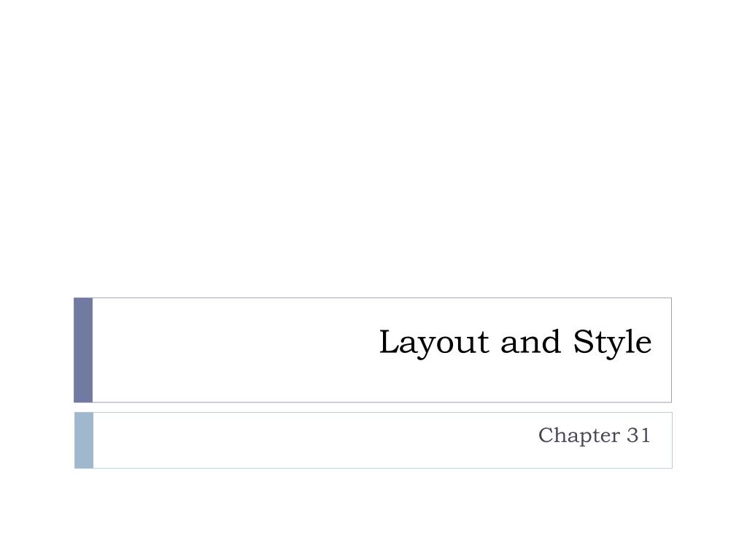Click the right border of the title box

click(x=671, y=350)
